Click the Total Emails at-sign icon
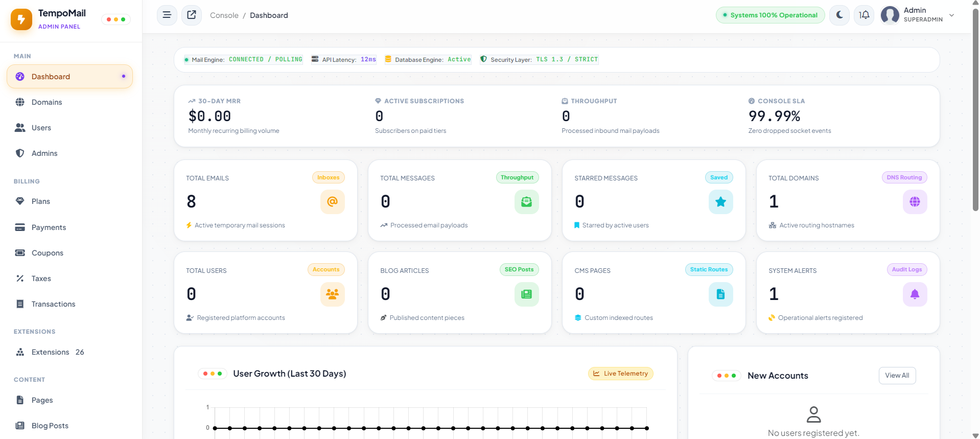Screen dimensions: 980x439 [333, 202]
